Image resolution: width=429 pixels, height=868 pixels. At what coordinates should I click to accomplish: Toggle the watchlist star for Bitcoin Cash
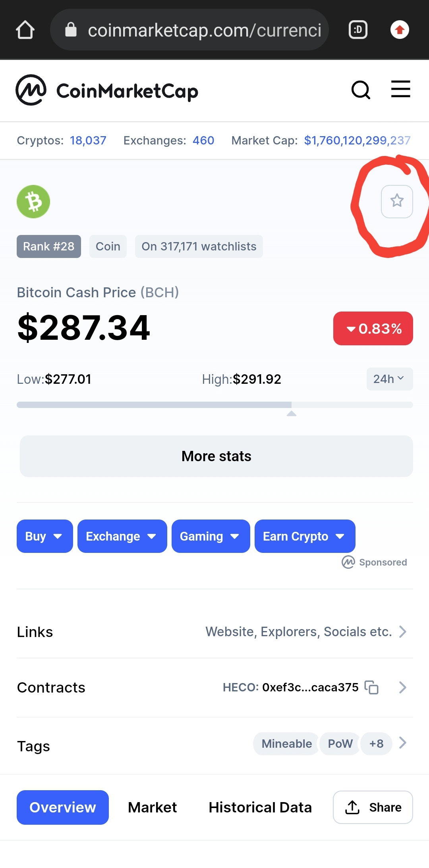397,201
